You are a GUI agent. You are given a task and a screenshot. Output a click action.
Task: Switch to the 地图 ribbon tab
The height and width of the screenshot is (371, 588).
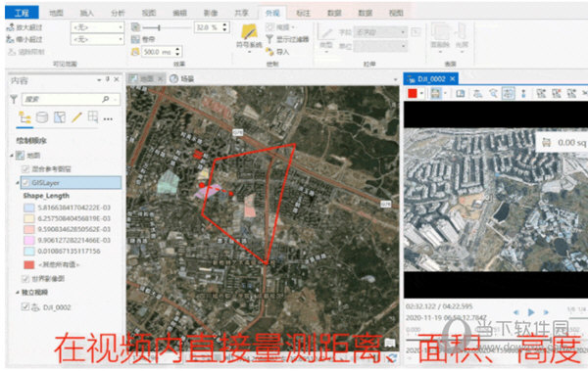tap(56, 13)
